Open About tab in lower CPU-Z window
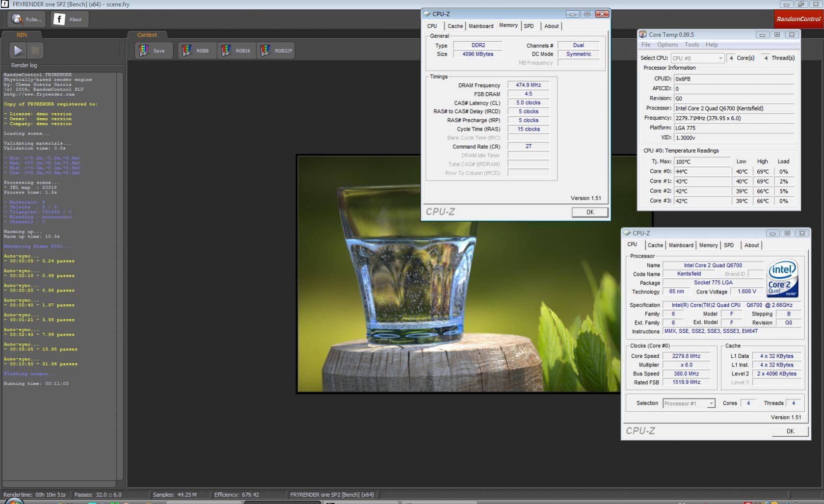 coord(751,245)
